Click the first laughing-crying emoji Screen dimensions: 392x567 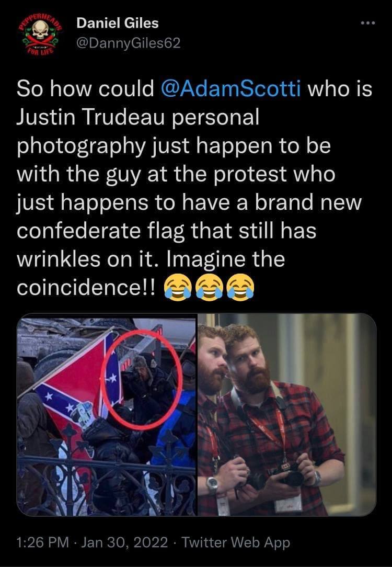pos(178,288)
